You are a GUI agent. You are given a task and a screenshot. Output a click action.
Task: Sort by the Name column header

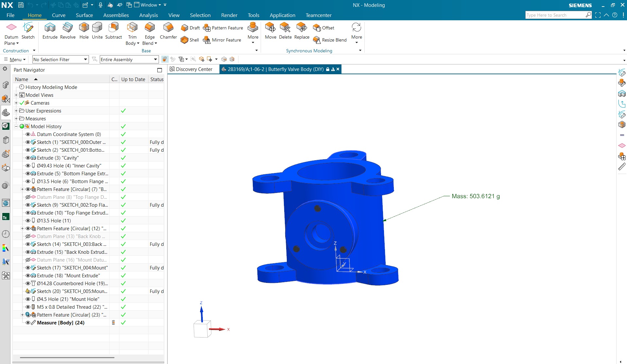tap(61, 79)
